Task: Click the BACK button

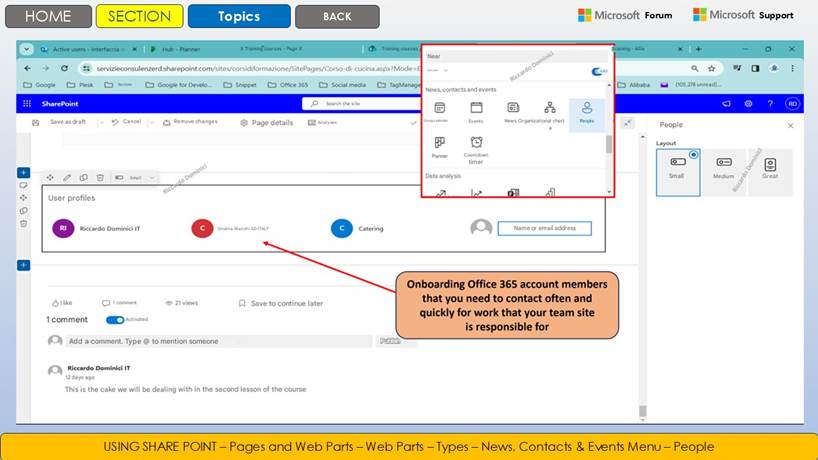Action: 337,17
